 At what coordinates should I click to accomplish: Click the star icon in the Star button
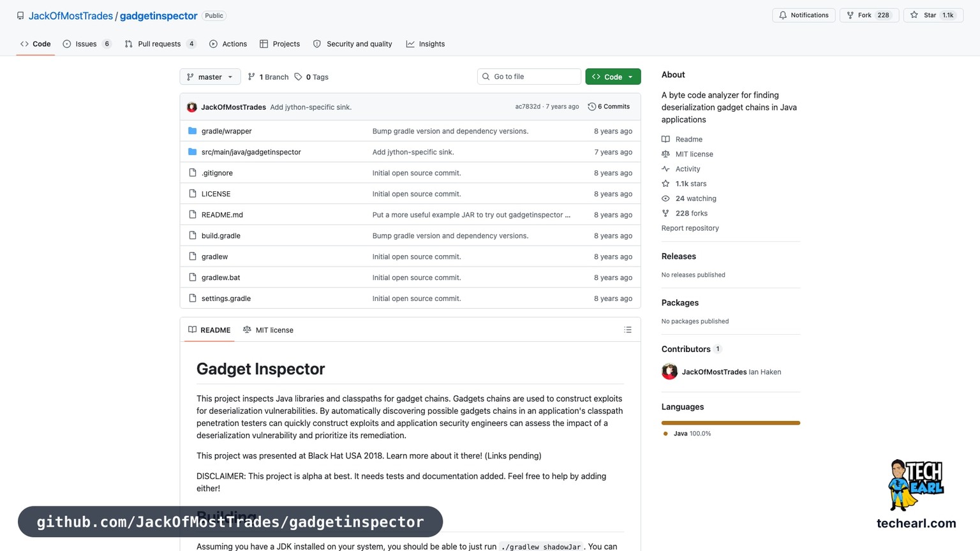click(914, 15)
